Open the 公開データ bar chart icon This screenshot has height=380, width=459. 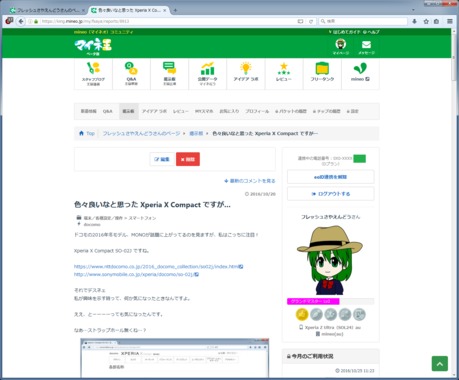(207, 74)
